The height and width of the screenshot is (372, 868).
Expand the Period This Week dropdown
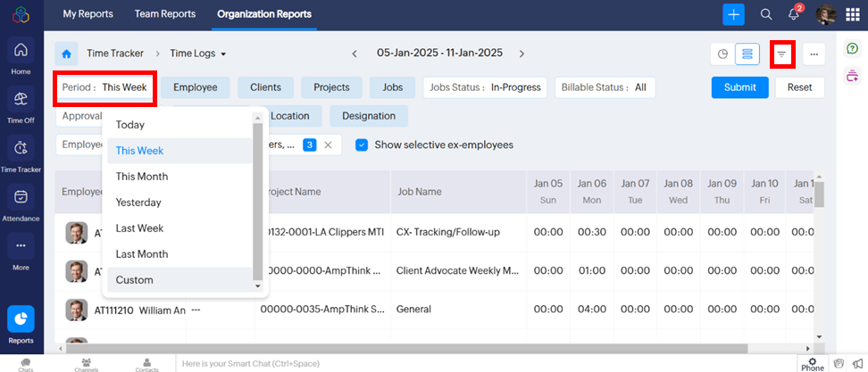(104, 87)
